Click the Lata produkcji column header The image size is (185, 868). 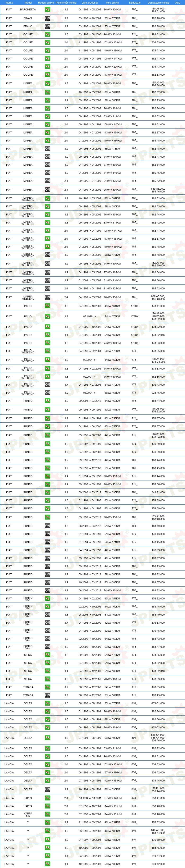[89, 3]
